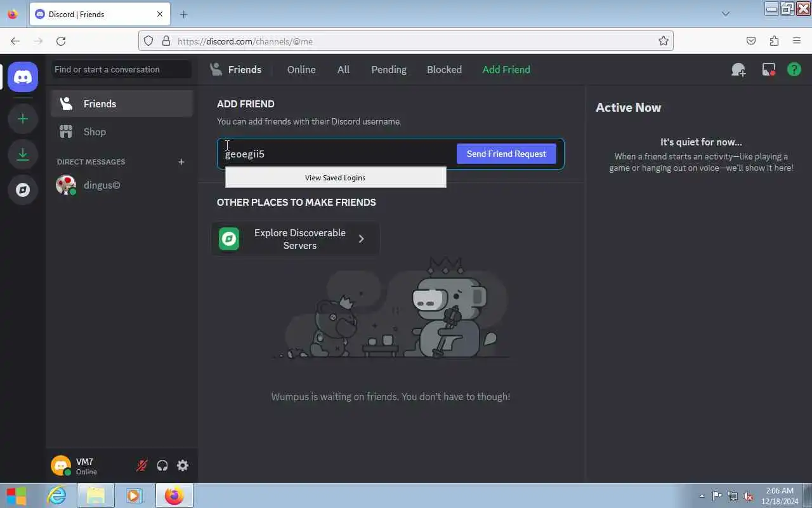Open the taskbar clock showing 2:06 AM
812x508 pixels.
coord(780,495)
